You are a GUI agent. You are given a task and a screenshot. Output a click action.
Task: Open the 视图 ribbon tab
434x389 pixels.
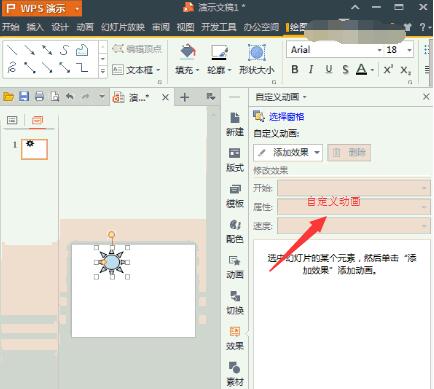click(x=185, y=27)
